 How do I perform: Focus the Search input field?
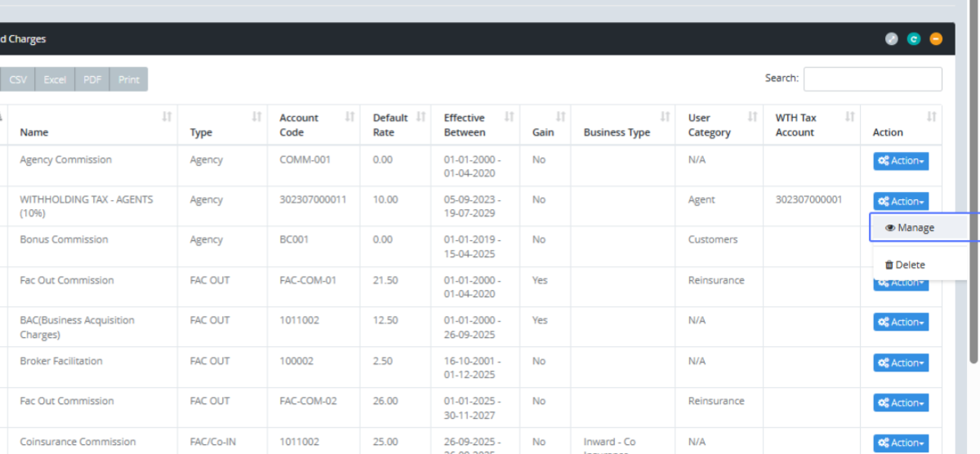pos(872,79)
